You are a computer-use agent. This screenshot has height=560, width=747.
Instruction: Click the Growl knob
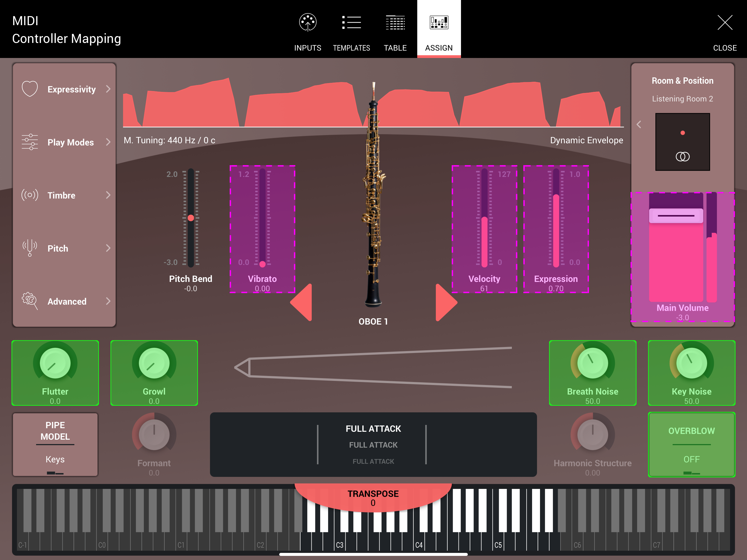point(154,363)
